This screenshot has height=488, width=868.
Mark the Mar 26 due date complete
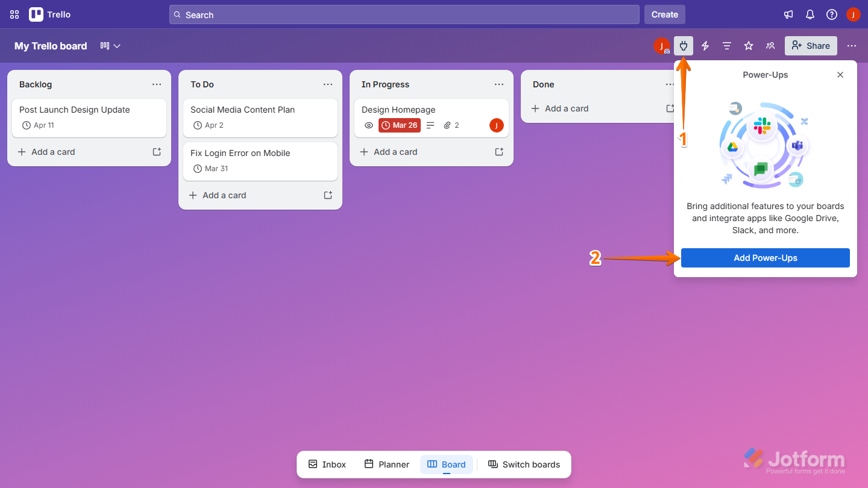pyautogui.click(x=399, y=125)
